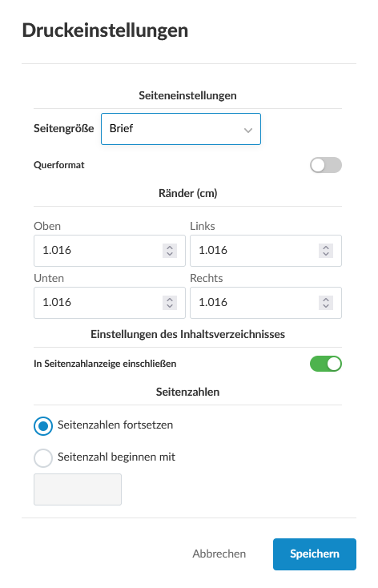Select Seitenzahl beginnen mit radio button

click(43, 458)
